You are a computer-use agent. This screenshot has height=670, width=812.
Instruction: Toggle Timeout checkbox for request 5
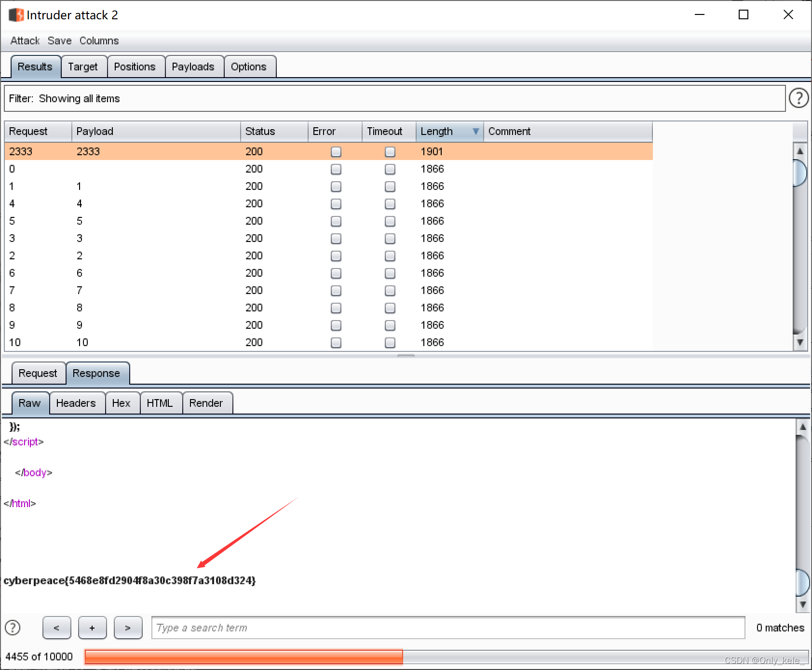pos(390,221)
